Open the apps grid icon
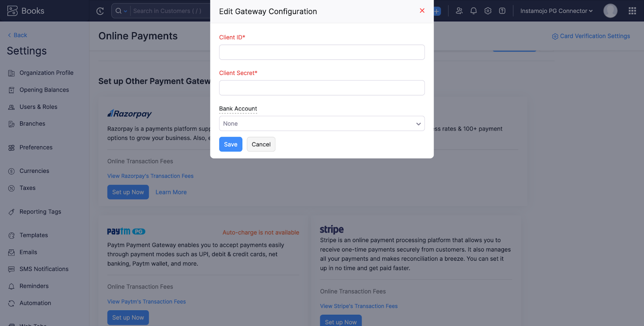Viewport: 644px width, 326px height. (x=632, y=11)
